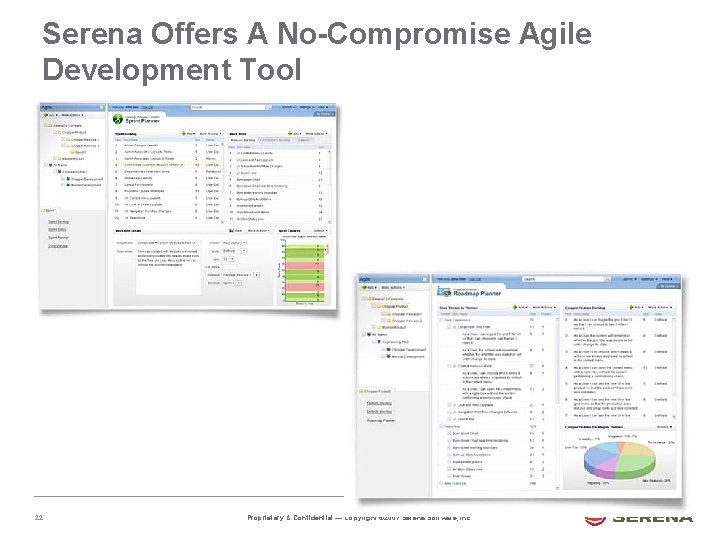The width and height of the screenshot is (720, 540).
Task: Select 'Burn down Chart' row in Work Items list
Action: [278, 180]
